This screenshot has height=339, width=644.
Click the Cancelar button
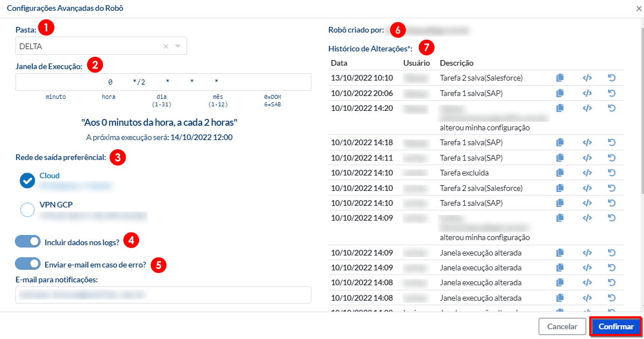coord(562,326)
